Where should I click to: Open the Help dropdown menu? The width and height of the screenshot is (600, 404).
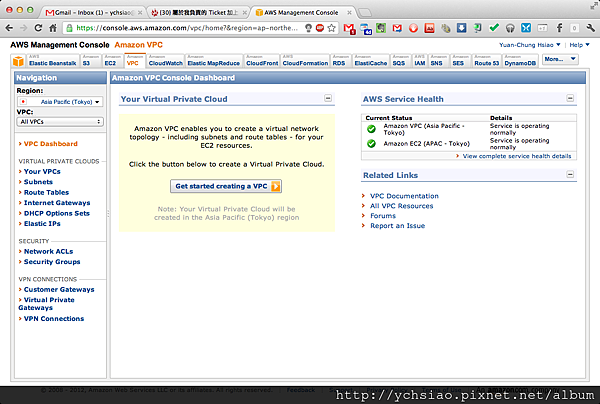579,45
